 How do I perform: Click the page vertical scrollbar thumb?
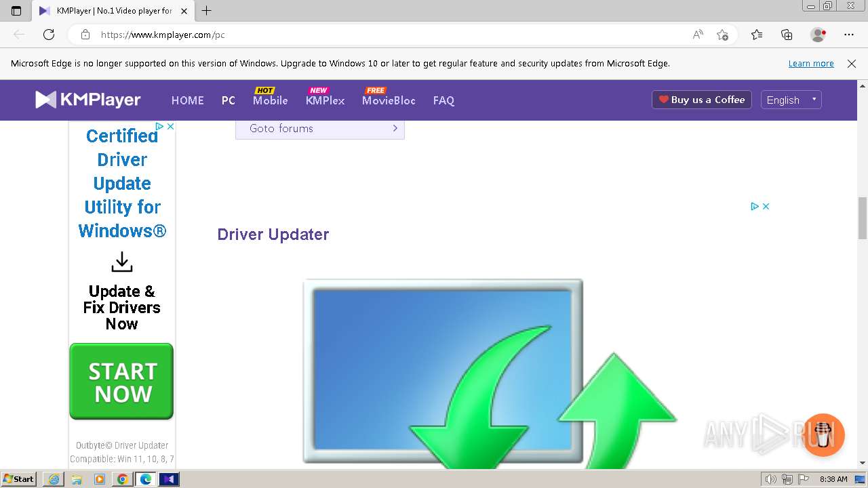(x=863, y=219)
